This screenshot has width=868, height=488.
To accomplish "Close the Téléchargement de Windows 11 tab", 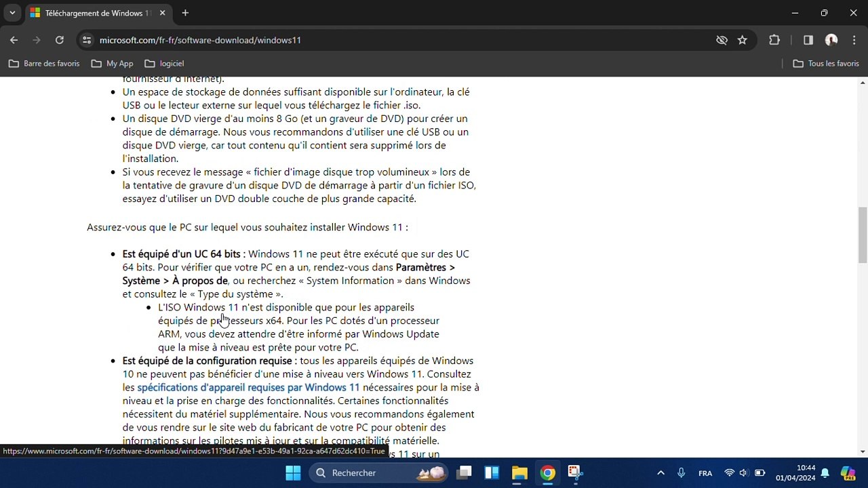I will [163, 13].
